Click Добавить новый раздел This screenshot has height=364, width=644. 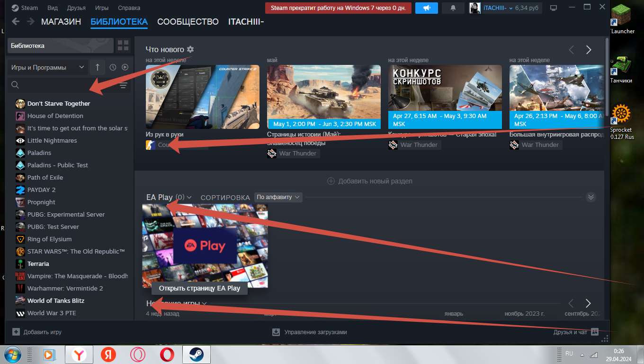click(x=369, y=181)
